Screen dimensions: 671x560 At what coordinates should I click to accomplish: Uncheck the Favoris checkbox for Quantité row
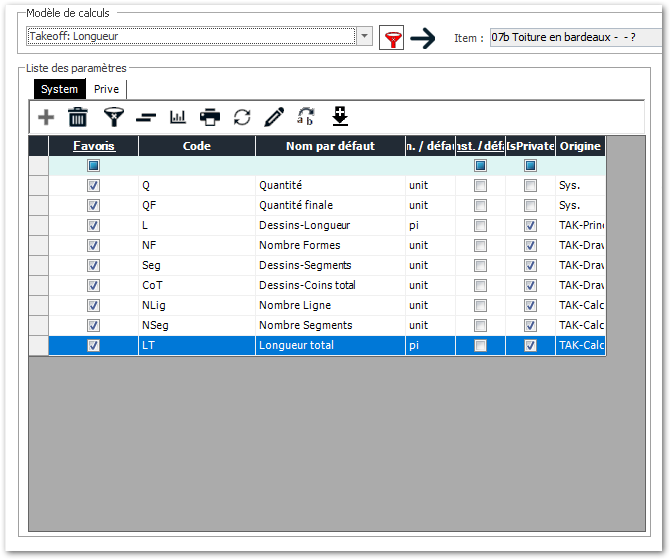(x=93, y=186)
